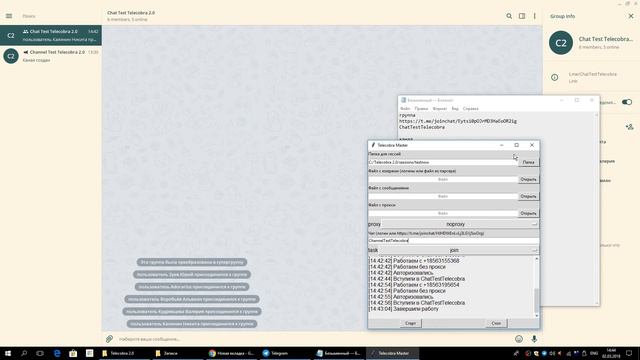Click the contacts file input field
Viewport: 640px width, 360px height.
pos(443,179)
